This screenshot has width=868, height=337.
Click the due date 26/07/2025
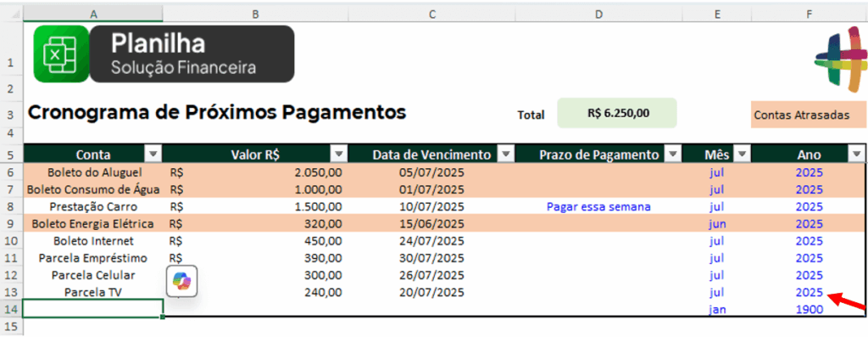click(431, 276)
